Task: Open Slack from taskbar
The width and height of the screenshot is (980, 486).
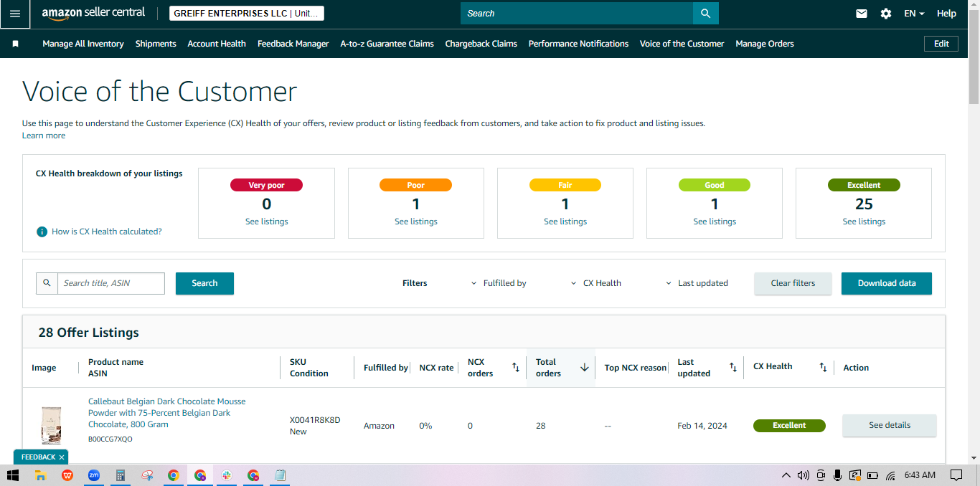Action: pyautogui.click(x=226, y=475)
